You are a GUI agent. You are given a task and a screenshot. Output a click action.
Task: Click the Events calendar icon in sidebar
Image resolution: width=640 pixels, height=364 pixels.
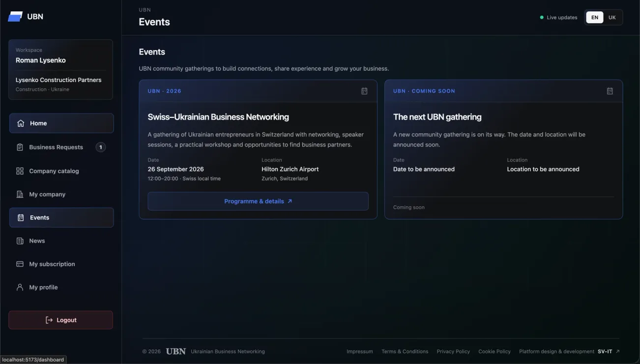[x=21, y=218]
